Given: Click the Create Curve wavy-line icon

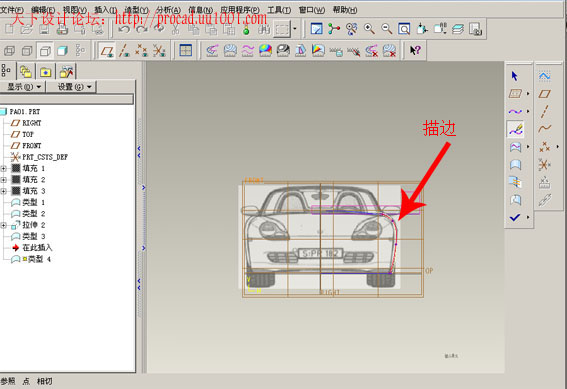Looking at the screenshot, I should pyautogui.click(x=515, y=111).
